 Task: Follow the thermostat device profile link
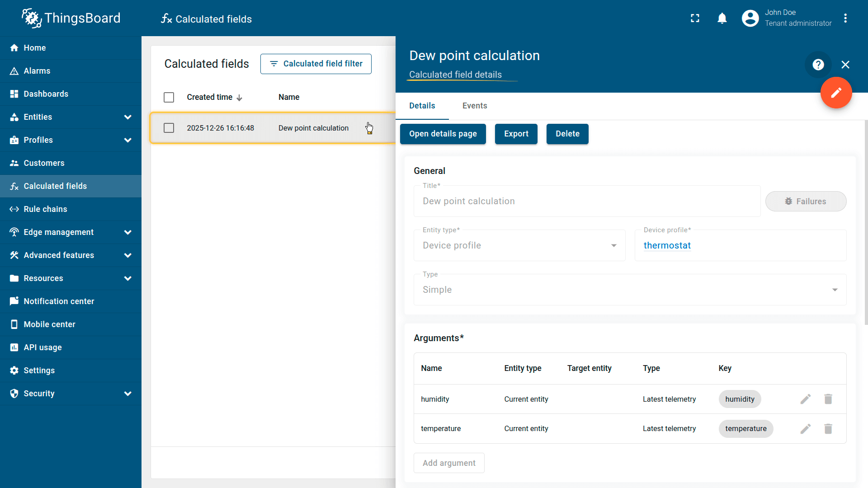point(667,245)
